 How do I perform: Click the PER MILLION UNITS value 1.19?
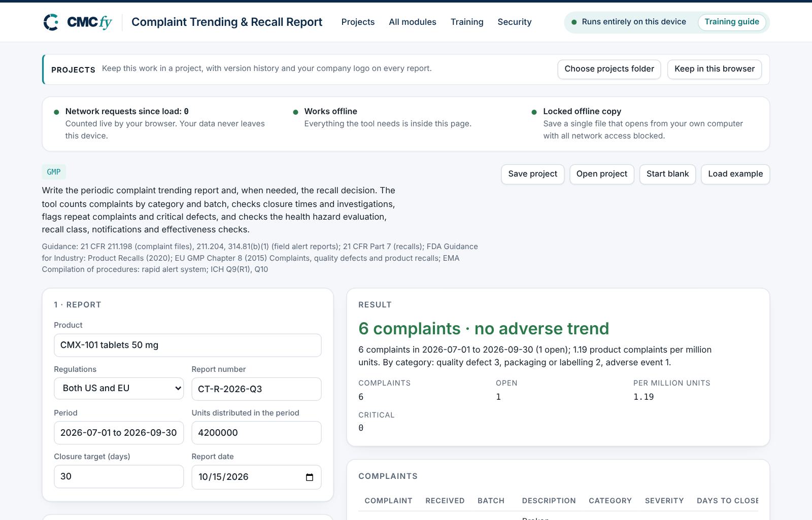[644, 397]
